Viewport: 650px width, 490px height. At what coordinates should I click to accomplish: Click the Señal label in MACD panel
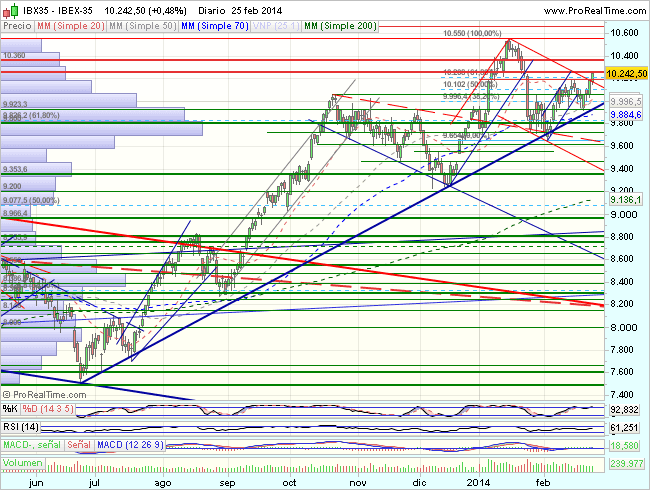pyautogui.click(x=79, y=445)
